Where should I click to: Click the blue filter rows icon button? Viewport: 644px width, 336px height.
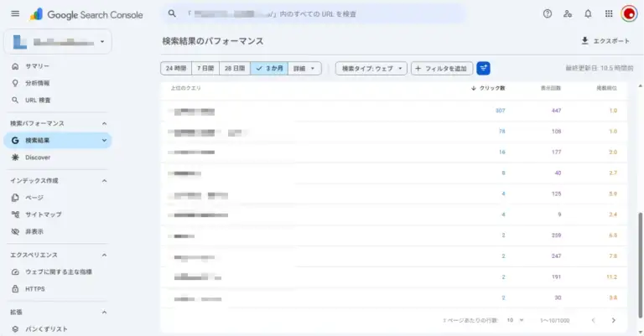pos(483,68)
